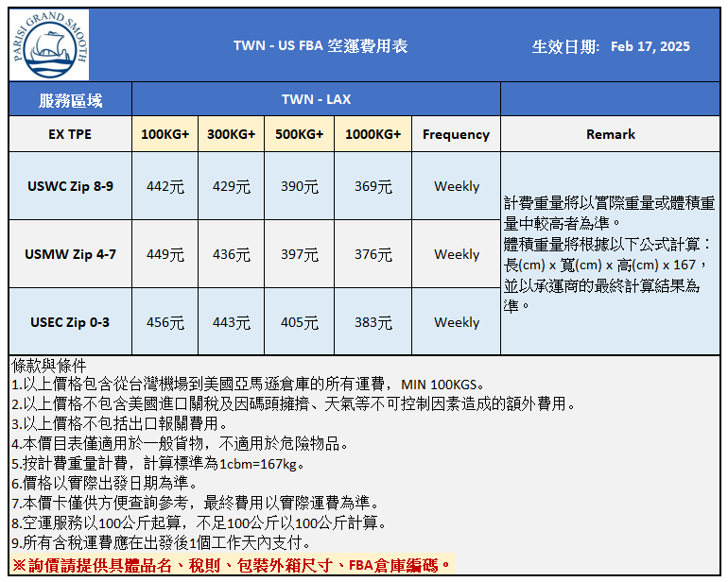Click the 376元 price cell
This screenshot has width=728, height=582.
click(373, 254)
